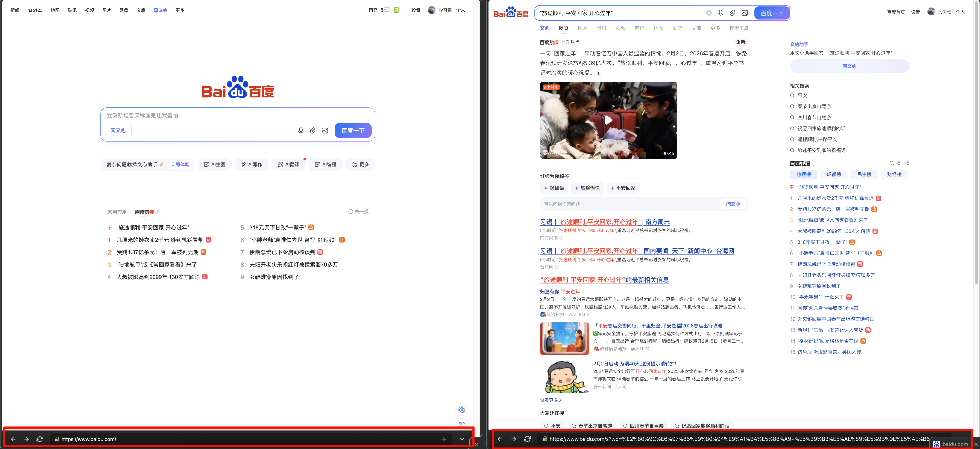Open the 南方周末 search result link

pyautogui.click(x=605, y=222)
